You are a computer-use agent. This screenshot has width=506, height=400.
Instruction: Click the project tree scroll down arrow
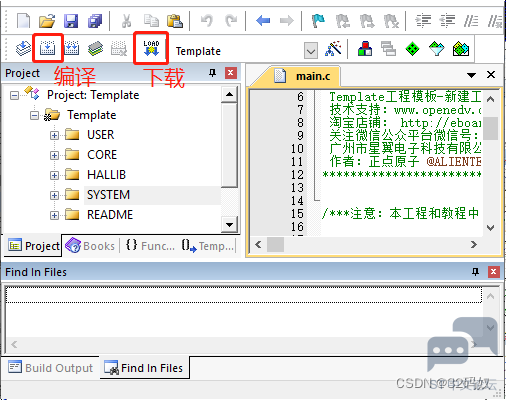[x=229, y=225]
